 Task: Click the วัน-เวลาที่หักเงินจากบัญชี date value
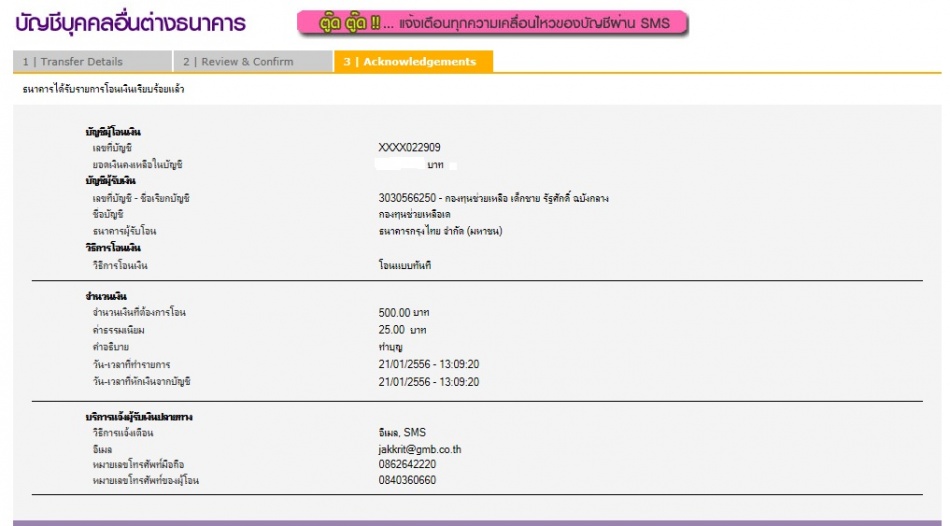[422, 382]
